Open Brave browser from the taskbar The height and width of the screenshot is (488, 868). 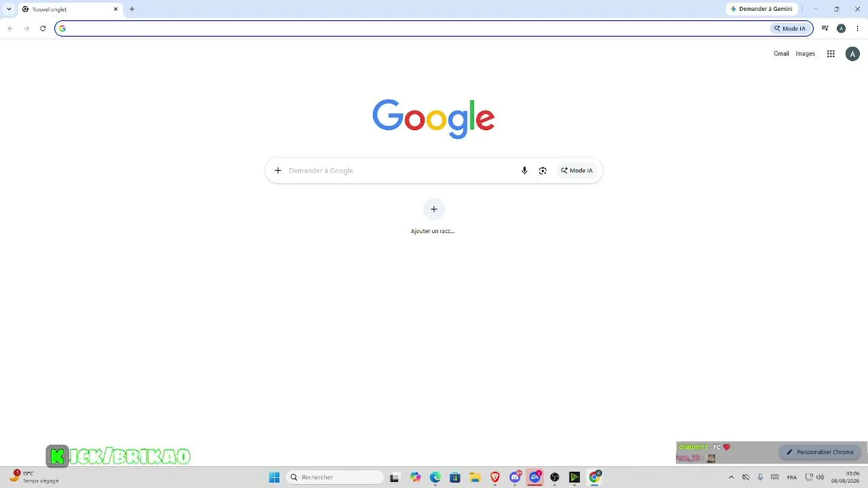(x=495, y=478)
